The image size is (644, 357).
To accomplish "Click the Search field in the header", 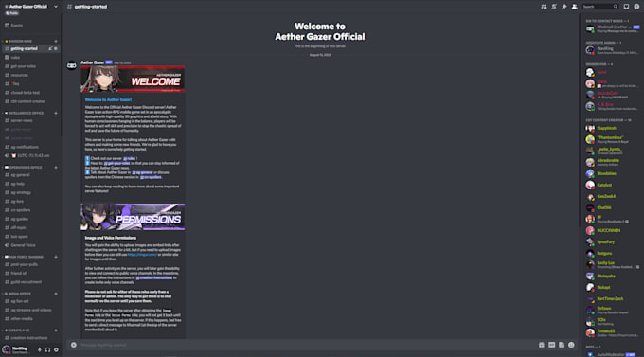I will click(600, 7).
